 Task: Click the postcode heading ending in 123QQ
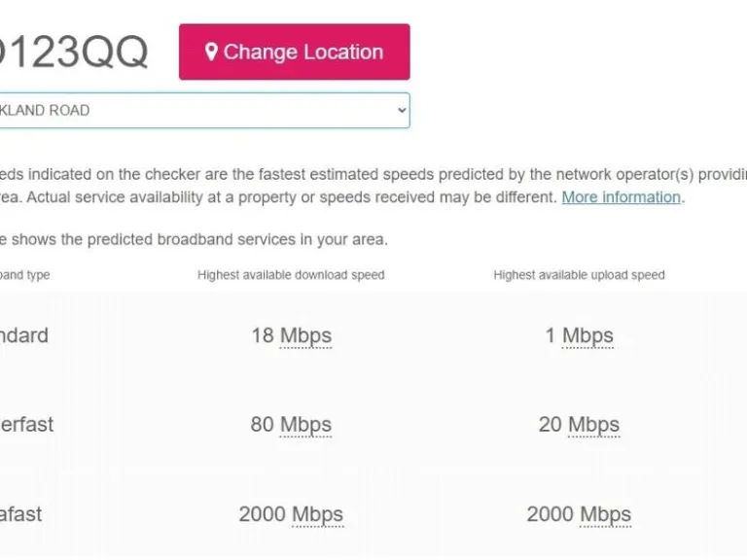(x=73, y=52)
